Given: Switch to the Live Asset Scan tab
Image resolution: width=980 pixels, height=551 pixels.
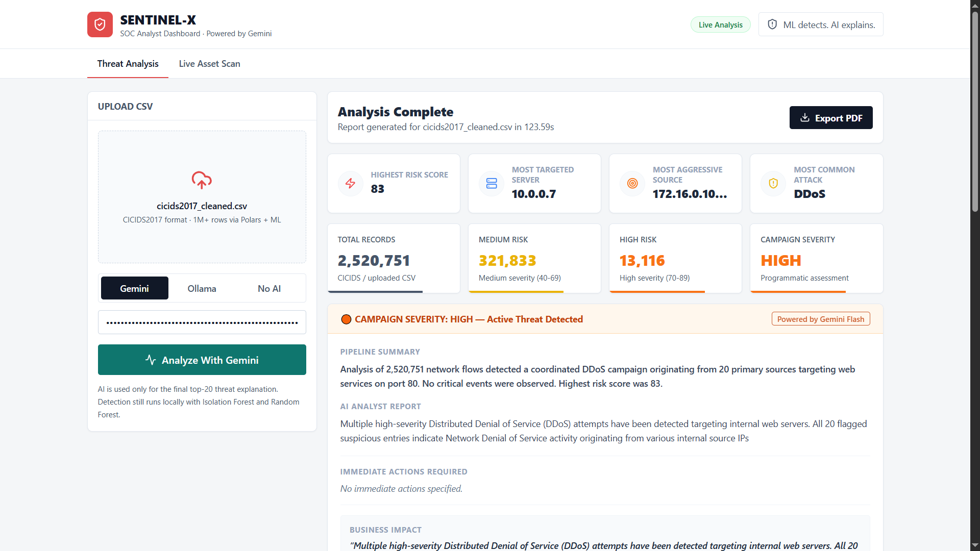Looking at the screenshot, I should click(x=209, y=64).
